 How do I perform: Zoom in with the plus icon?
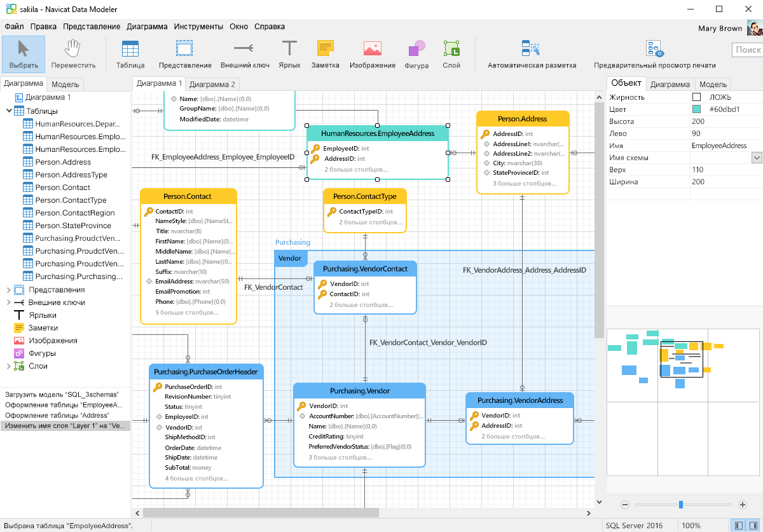tap(742, 505)
